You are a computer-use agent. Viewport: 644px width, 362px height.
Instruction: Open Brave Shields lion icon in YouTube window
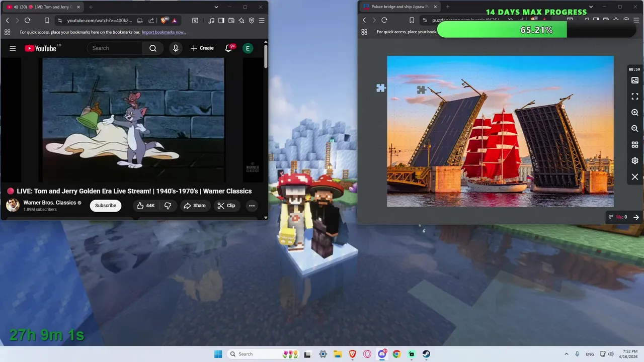coord(165,21)
